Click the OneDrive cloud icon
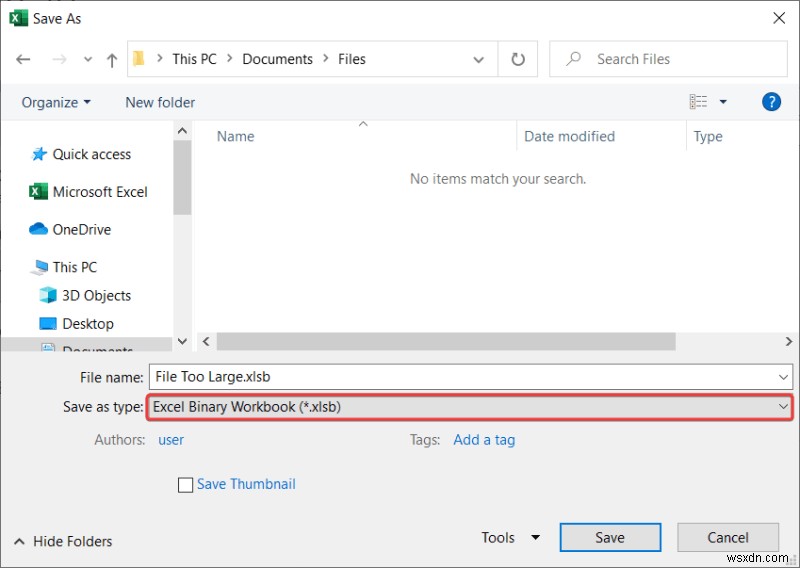800x568 pixels. click(x=39, y=229)
